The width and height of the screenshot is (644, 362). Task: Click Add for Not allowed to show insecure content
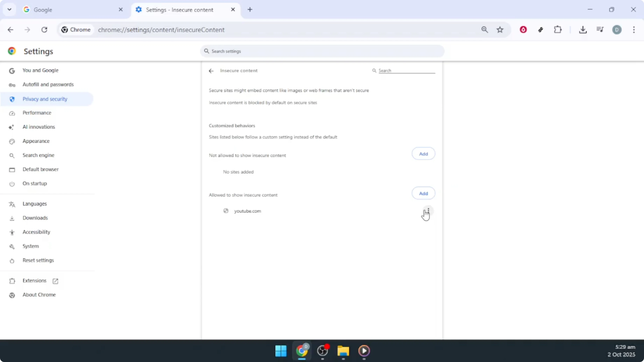pos(423,153)
